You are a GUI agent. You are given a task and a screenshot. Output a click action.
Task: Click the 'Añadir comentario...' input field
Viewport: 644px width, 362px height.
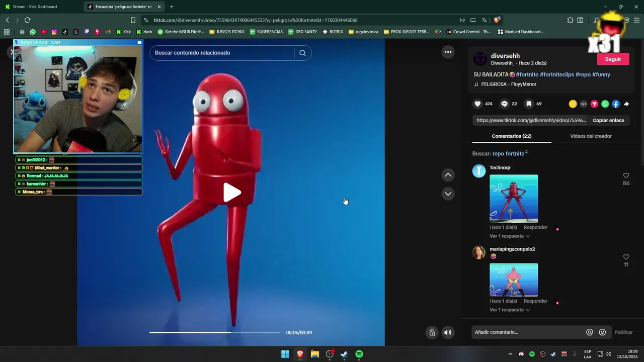(x=528, y=332)
